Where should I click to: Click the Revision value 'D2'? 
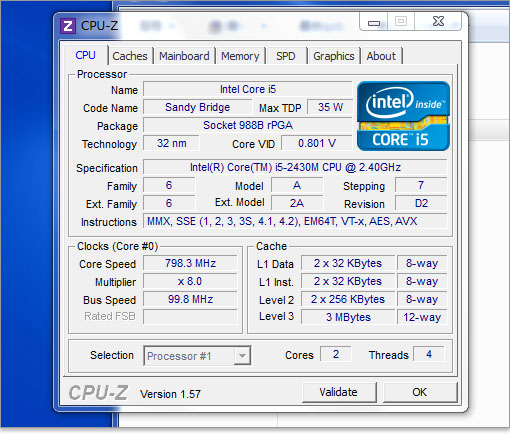[x=421, y=203]
